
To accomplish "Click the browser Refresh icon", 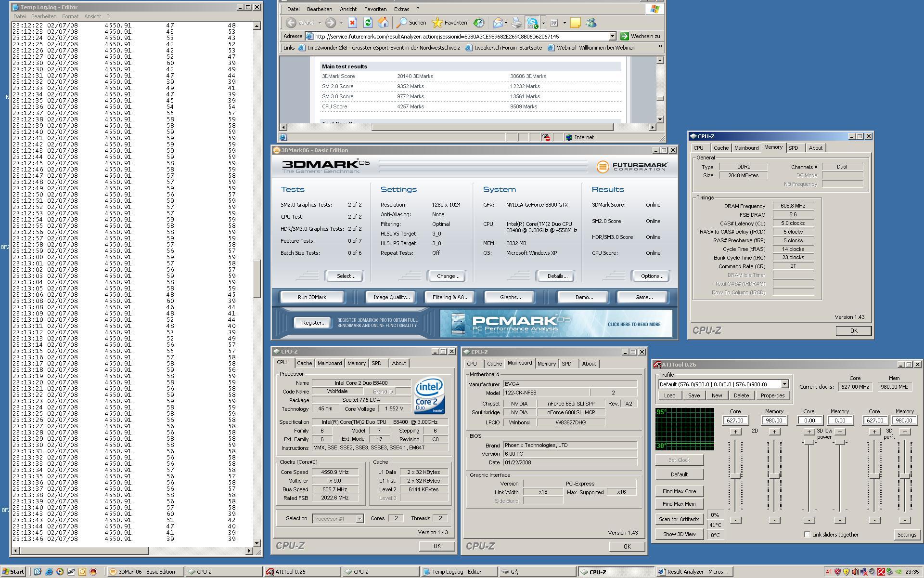I will coord(368,23).
